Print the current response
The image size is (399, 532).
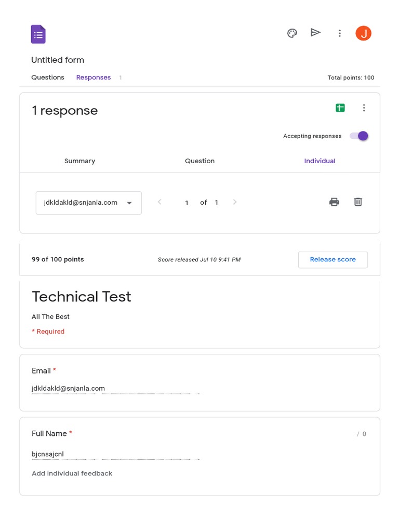pos(334,202)
